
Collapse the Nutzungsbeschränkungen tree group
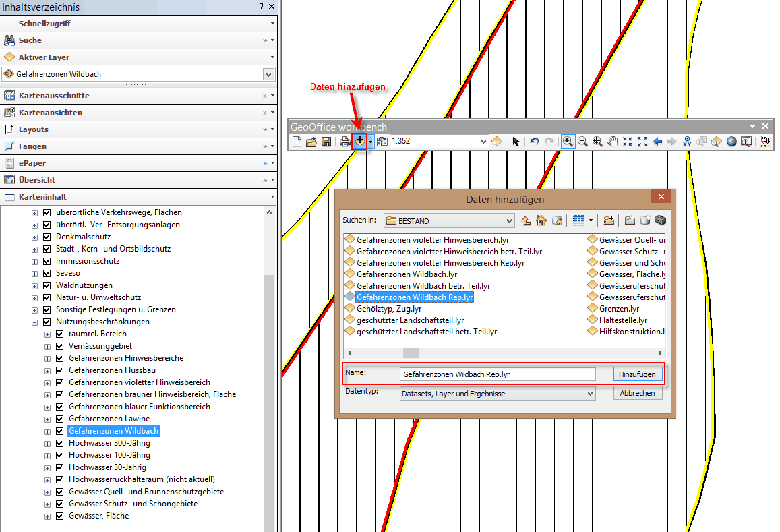[35, 322]
